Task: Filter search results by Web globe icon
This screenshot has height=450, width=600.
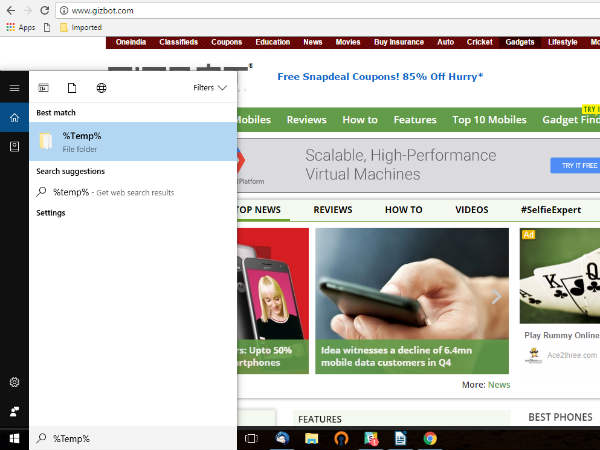Action: (x=101, y=88)
